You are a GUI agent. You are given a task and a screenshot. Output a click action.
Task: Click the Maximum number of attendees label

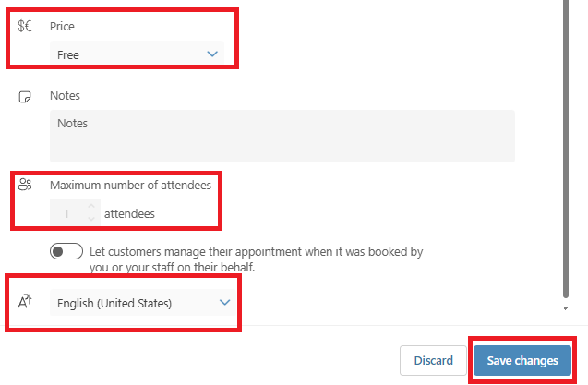(130, 185)
